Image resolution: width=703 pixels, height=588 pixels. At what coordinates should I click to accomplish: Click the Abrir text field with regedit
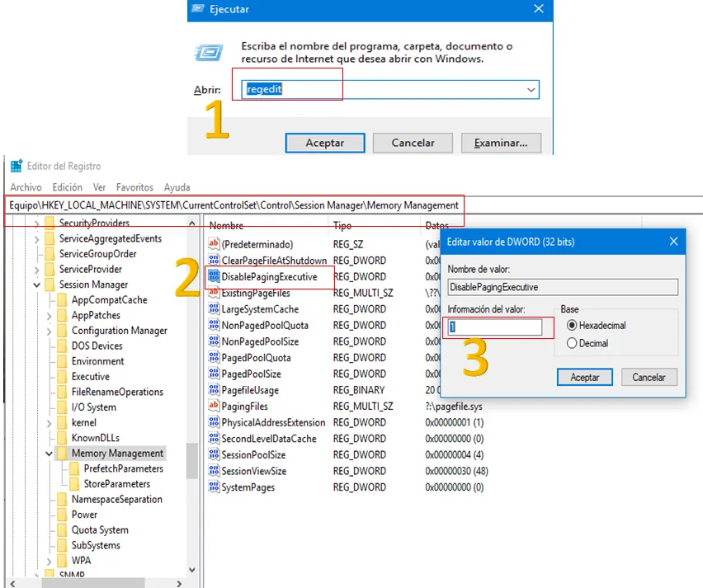390,90
